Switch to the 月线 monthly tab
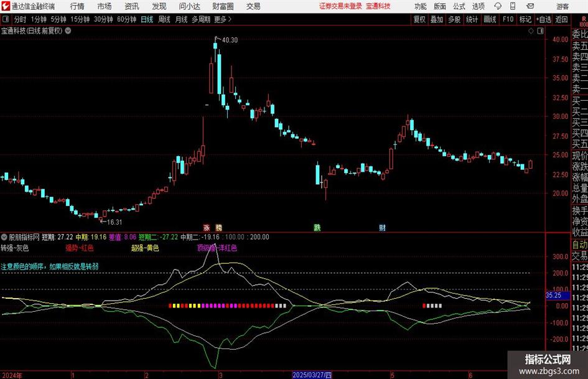This screenshot has height=379, width=588. point(181,19)
